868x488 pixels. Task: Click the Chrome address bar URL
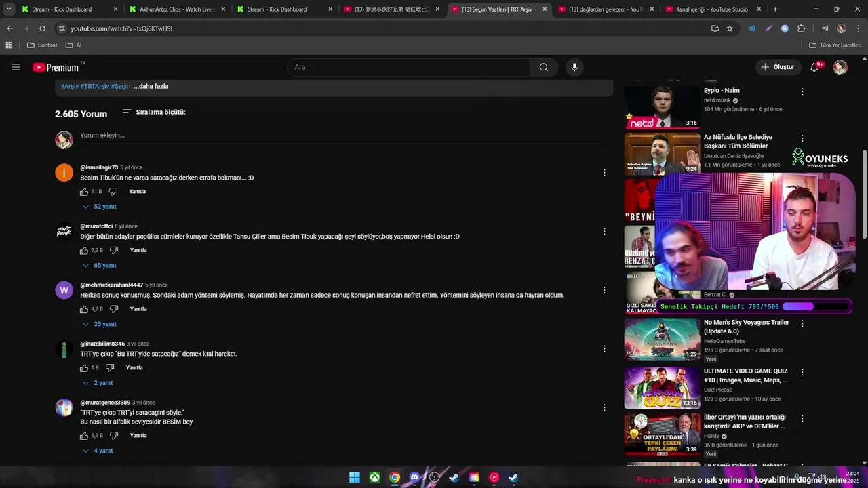[121, 28]
